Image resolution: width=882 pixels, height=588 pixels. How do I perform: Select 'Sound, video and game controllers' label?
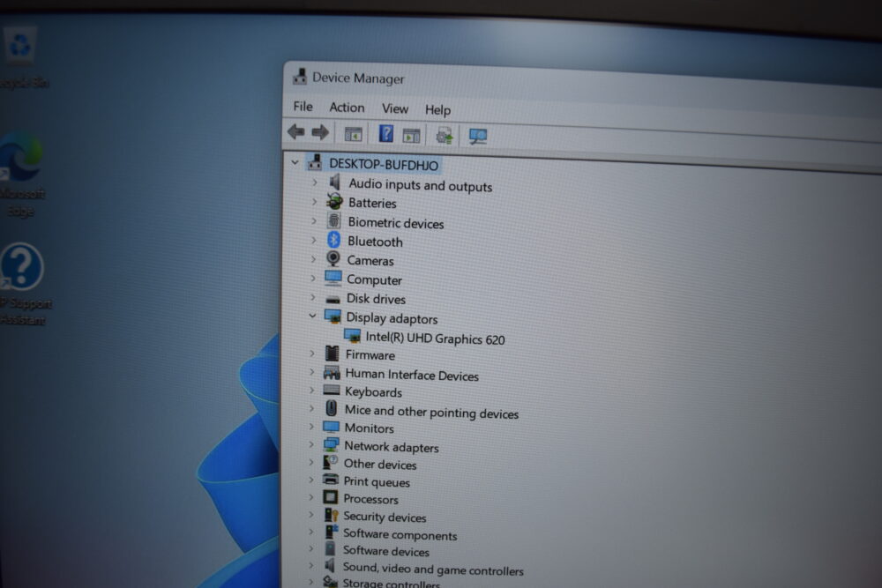432,569
